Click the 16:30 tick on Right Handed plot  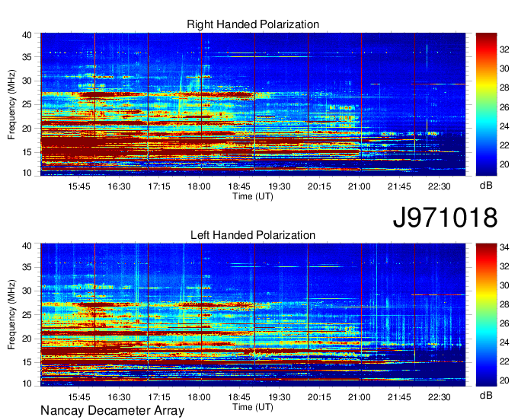[x=119, y=186]
